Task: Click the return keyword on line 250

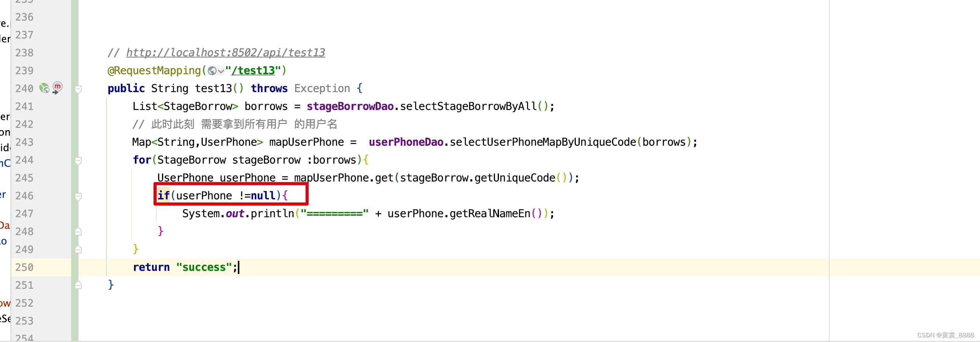Action: click(151, 267)
